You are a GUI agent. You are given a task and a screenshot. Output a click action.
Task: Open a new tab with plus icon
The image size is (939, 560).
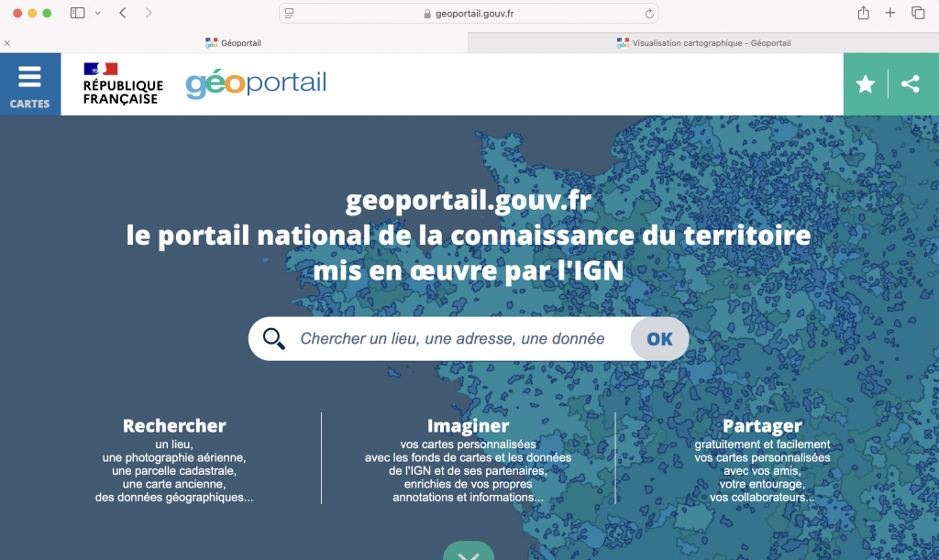[889, 13]
